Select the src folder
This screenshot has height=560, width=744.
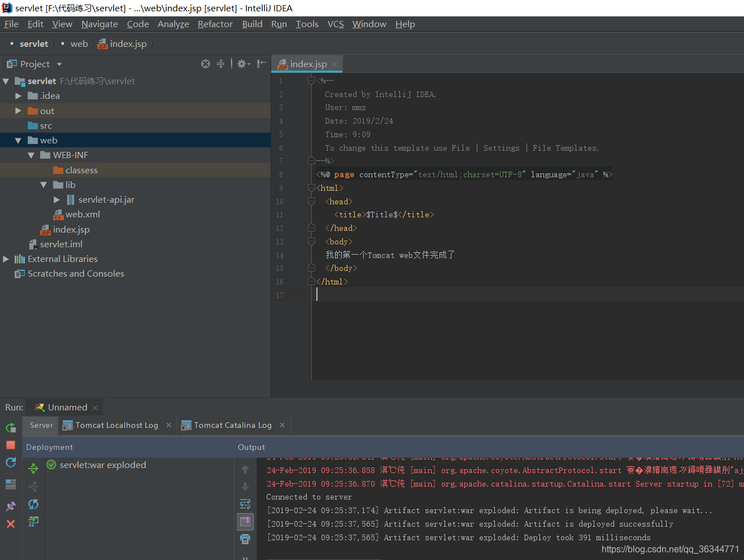(x=46, y=126)
